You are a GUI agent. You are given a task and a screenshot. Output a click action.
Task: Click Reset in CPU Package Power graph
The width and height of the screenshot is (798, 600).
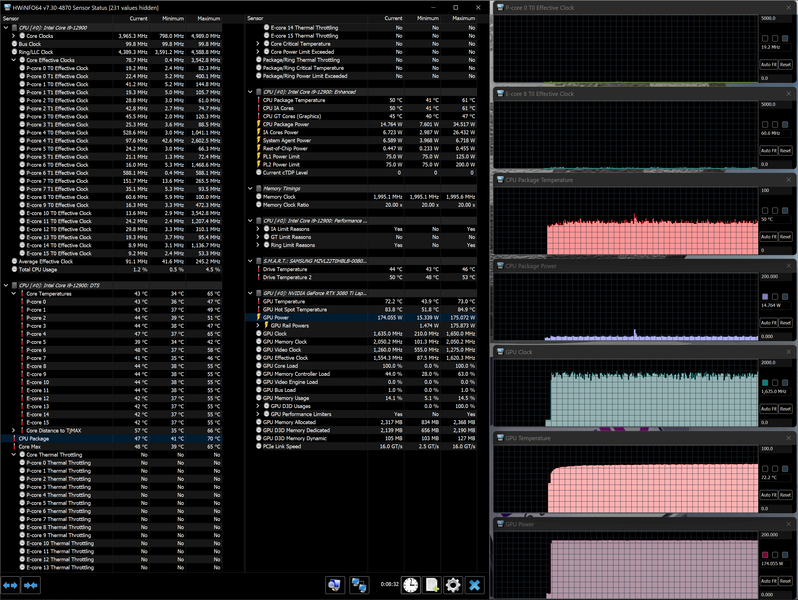click(785, 323)
